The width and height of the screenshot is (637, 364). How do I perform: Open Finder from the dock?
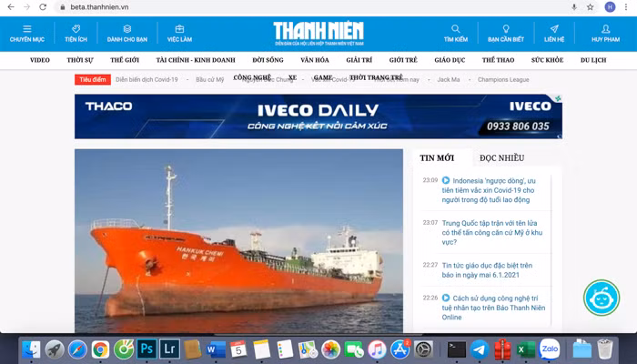[x=31, y=349]
